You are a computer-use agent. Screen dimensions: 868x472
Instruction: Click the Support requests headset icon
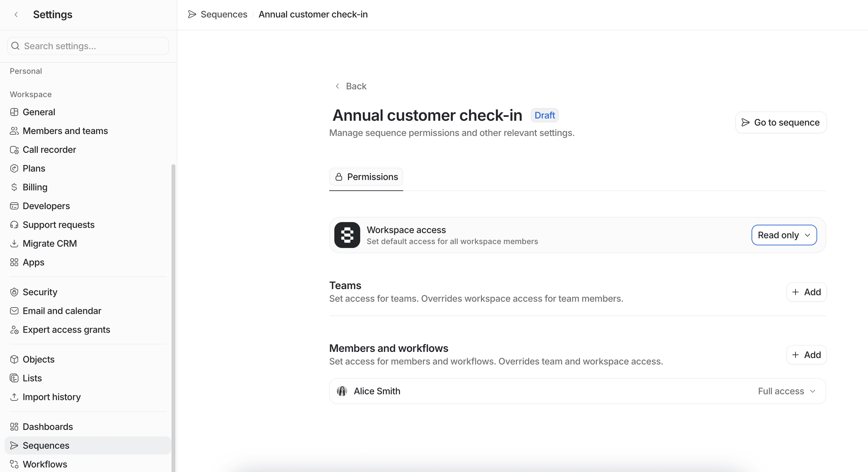[x=14, y=225]
